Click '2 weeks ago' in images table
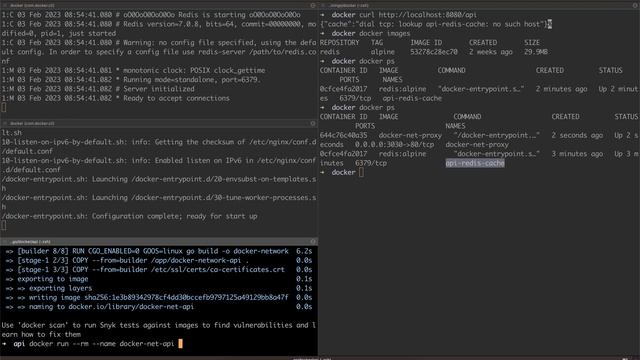Image resolution: width=640 pixels, height=360 pixels. click(x=491, y=52)
